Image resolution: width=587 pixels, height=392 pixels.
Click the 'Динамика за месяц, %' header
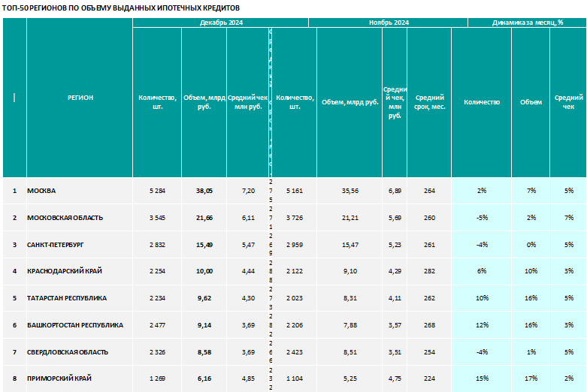528,23
